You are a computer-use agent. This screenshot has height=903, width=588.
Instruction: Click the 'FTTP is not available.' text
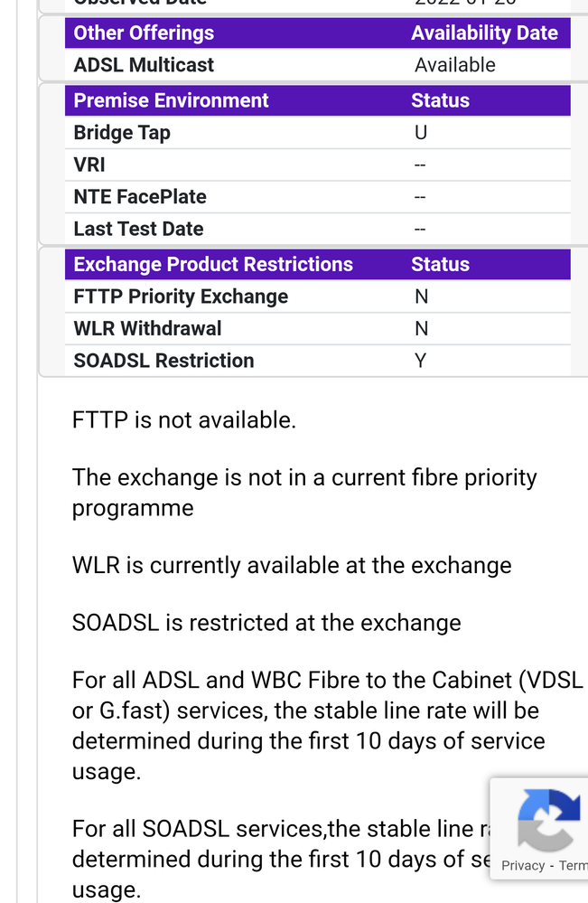184,419
